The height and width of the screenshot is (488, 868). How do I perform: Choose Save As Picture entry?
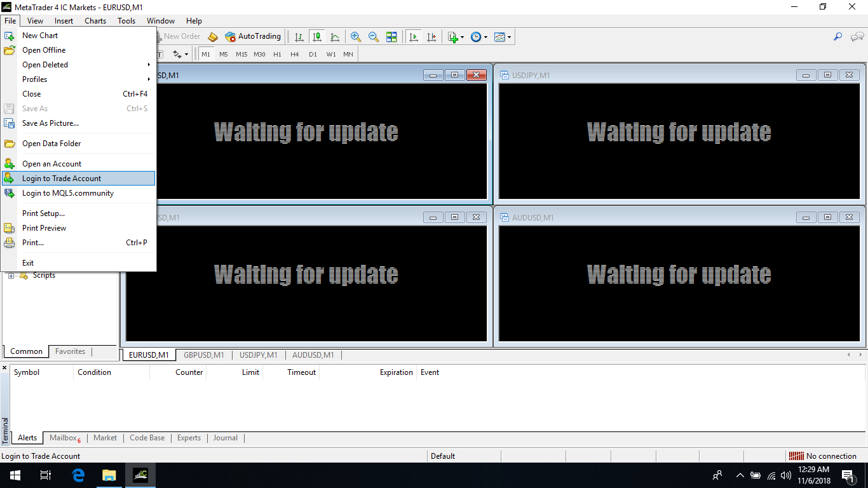78,123
